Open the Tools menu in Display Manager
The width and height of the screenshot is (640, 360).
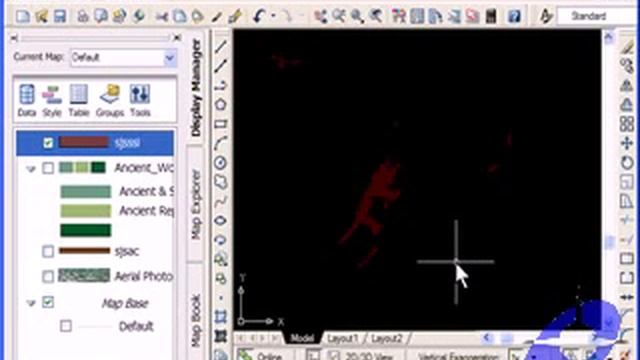140,100
